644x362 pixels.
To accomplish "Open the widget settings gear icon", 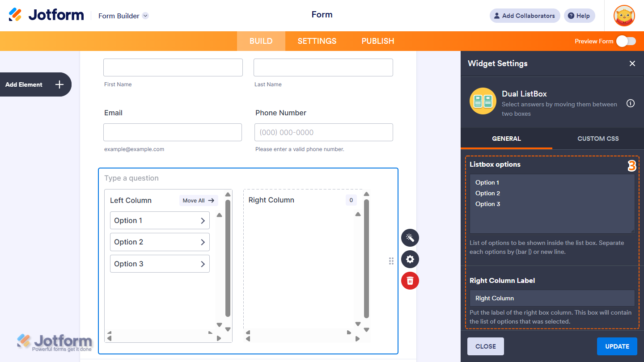I will click(410, 259).
